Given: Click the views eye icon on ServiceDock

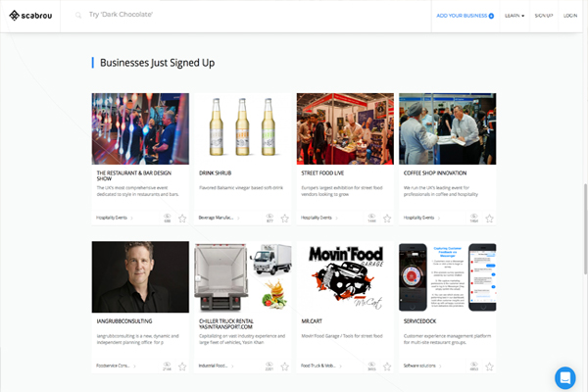Looking at the screenshot, I should click(473, 364).
